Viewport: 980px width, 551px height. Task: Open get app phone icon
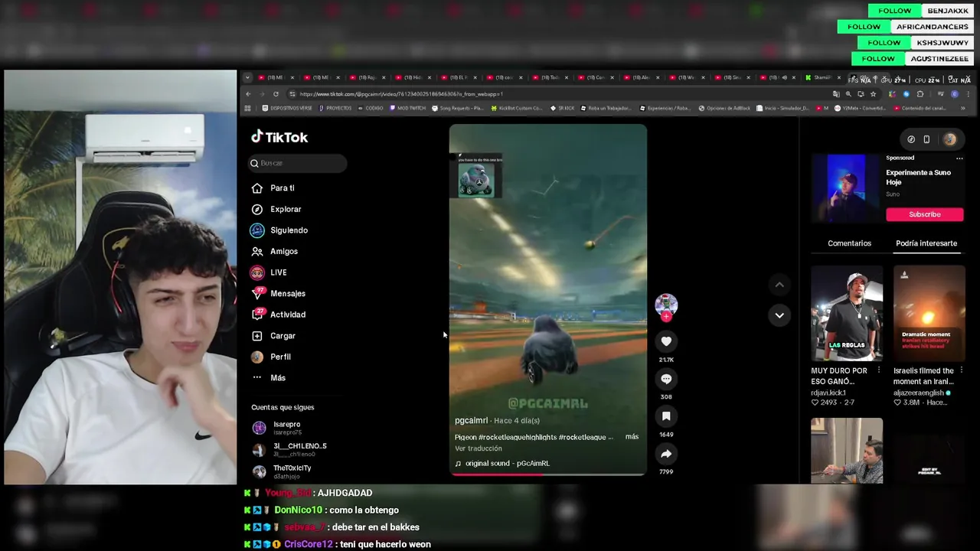[926, 139]
